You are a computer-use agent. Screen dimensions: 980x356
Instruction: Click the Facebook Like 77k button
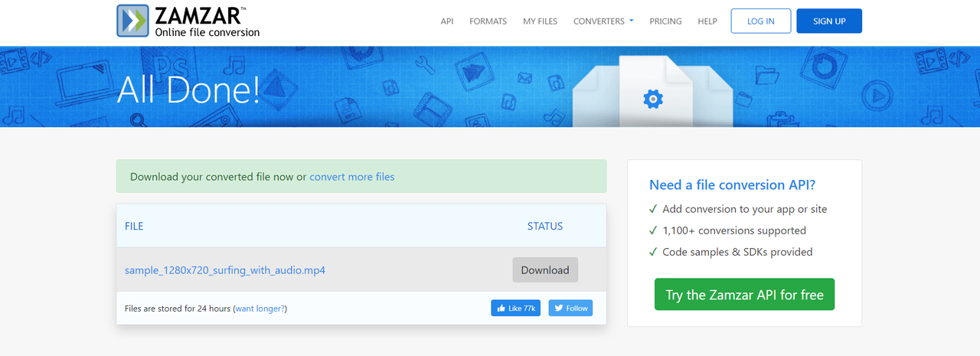pyautogui.click(x=516, y=308)
